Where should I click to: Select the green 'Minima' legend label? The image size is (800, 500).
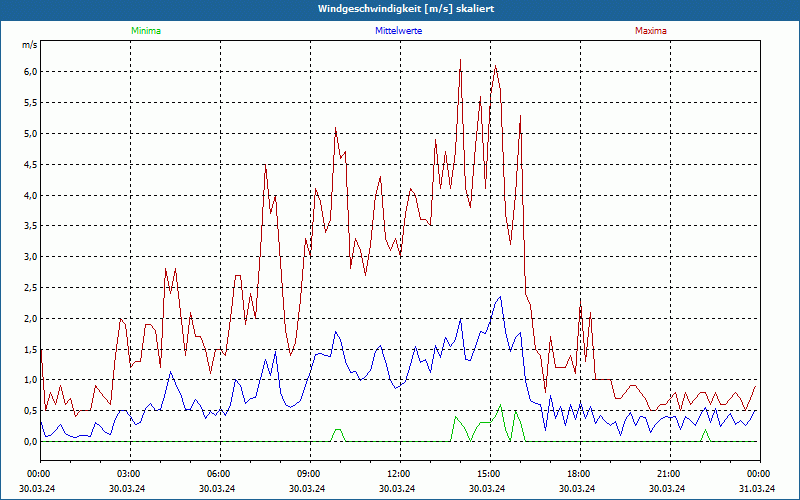[146, 31]
